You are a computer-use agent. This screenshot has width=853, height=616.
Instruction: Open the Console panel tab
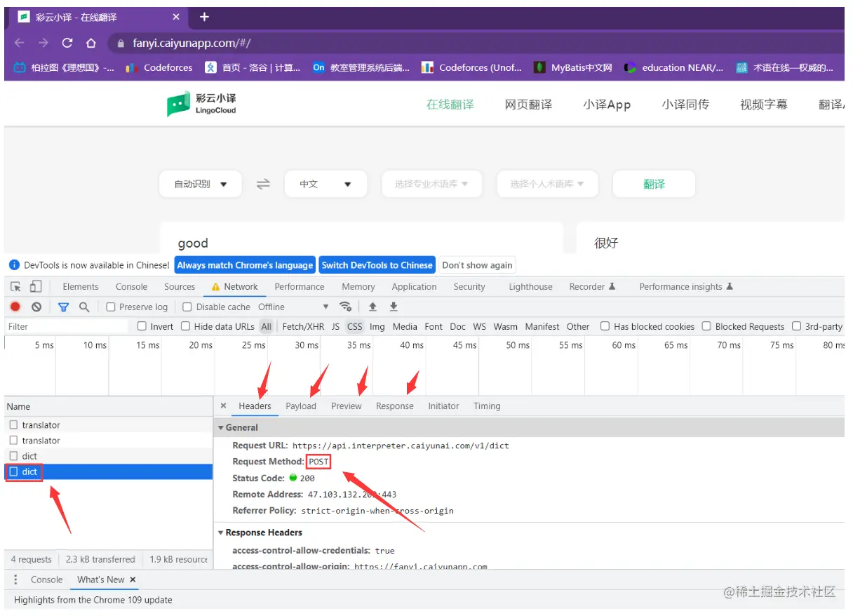(x=132, y=286)
